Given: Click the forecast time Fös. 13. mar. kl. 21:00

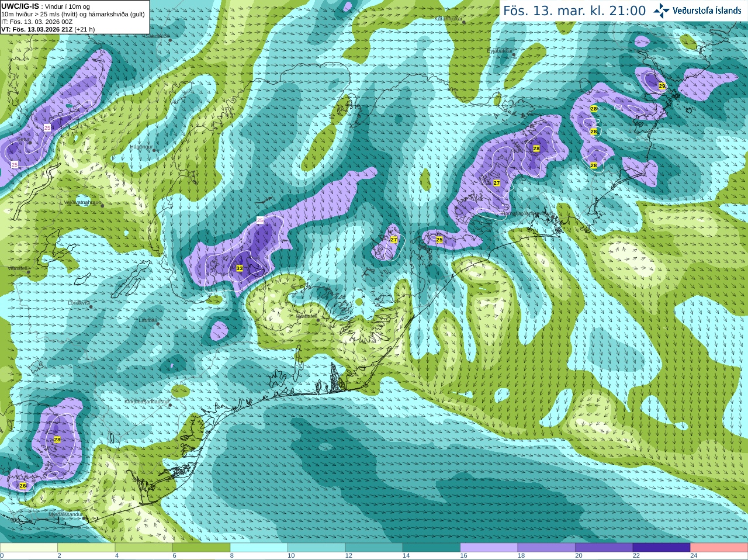Looking at the screenshot, I should 574,11.
